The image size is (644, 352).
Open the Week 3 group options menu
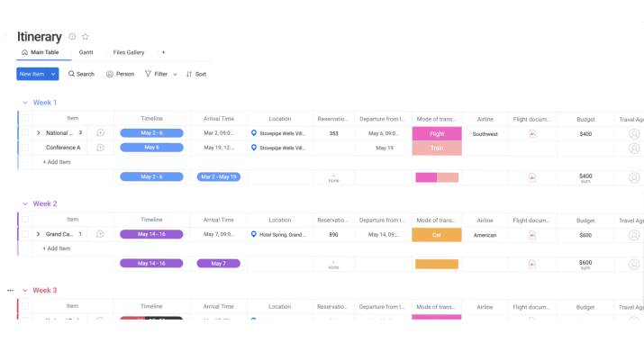coord(10,291)
